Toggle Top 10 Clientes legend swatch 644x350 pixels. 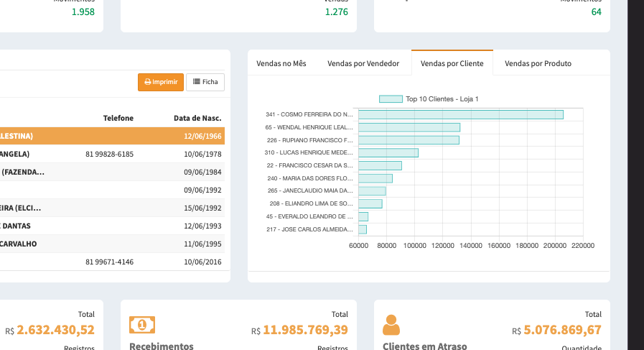[391, 99]
